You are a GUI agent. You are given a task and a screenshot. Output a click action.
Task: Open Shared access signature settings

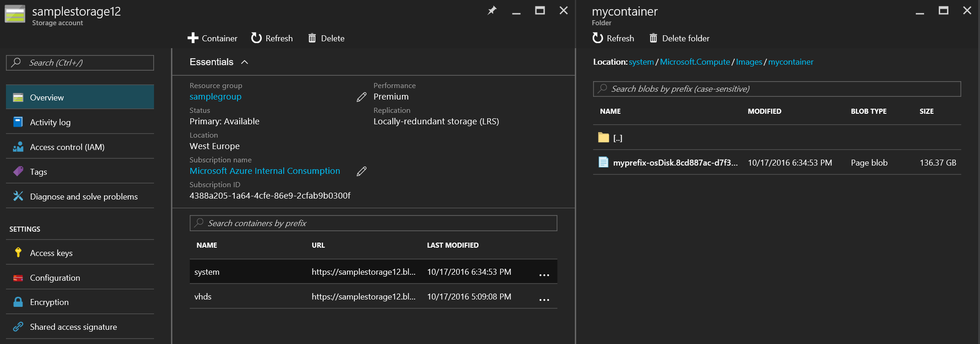tap(80, 327)
